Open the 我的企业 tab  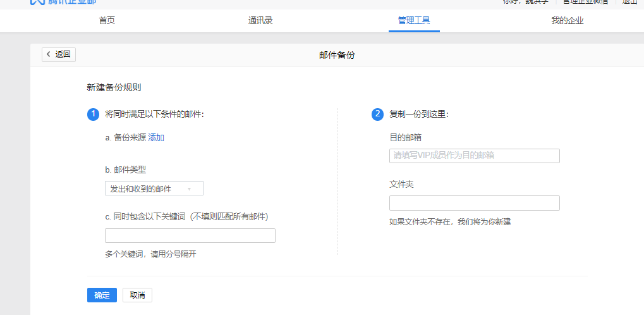click(567, 20)
